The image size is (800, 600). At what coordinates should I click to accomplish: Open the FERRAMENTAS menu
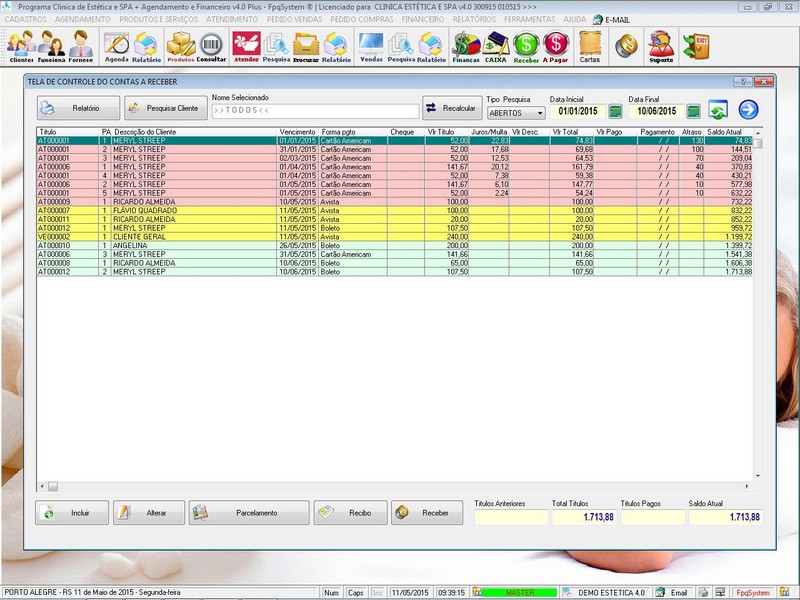click(x=530, y=19)
